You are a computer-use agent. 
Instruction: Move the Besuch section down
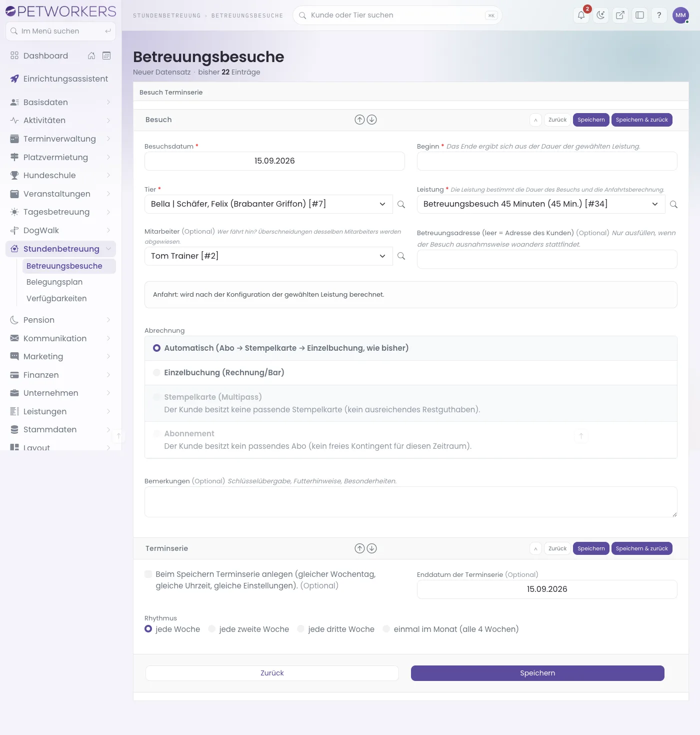pos(372,120)
